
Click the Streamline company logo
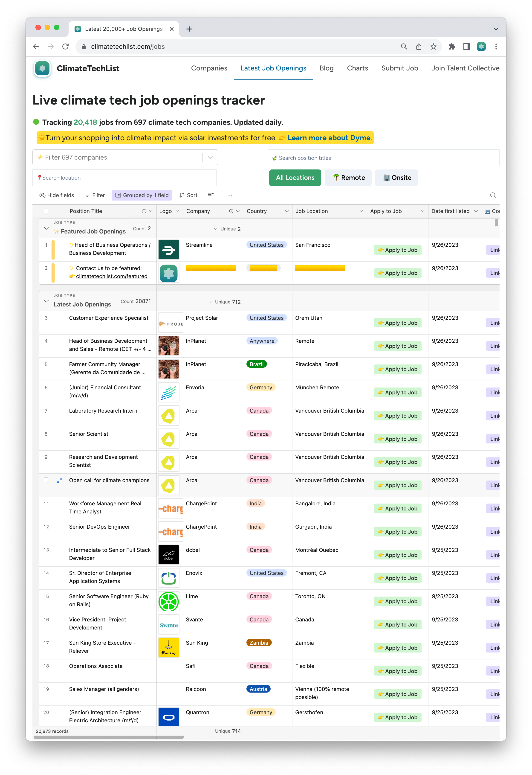tap(168, 250)
